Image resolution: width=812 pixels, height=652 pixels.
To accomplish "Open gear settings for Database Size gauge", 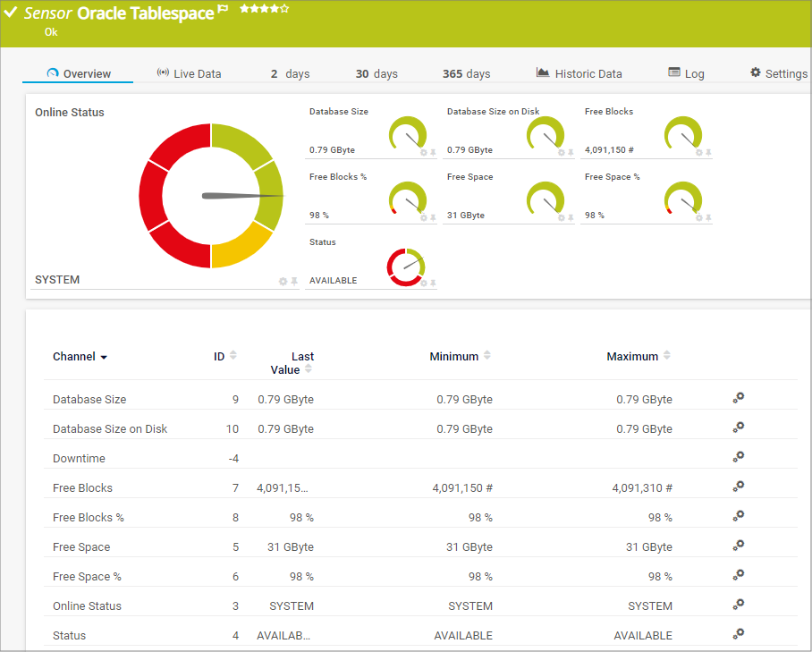I will coord(424,153).
